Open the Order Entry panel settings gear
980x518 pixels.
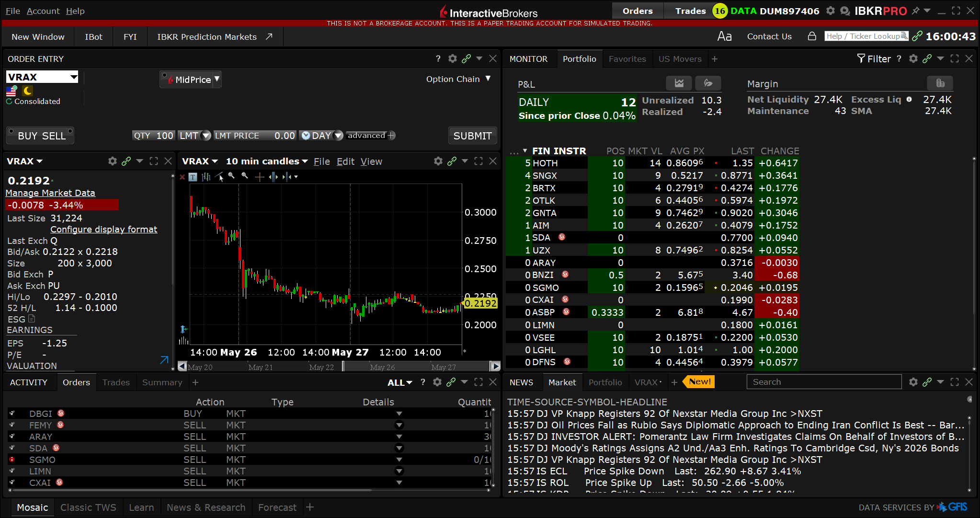453,58
